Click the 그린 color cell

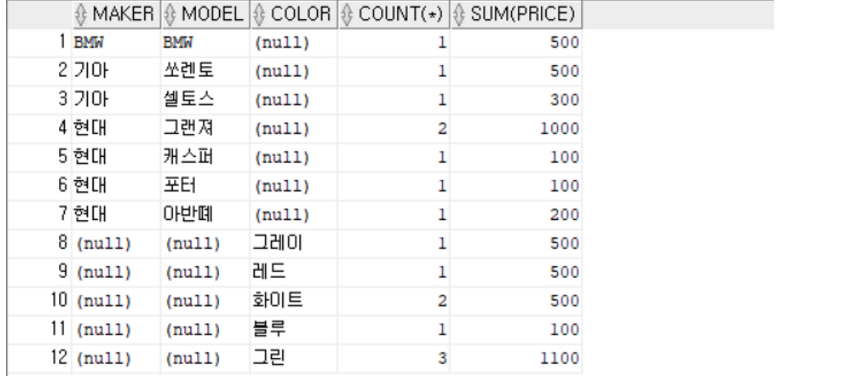point(294,358)
